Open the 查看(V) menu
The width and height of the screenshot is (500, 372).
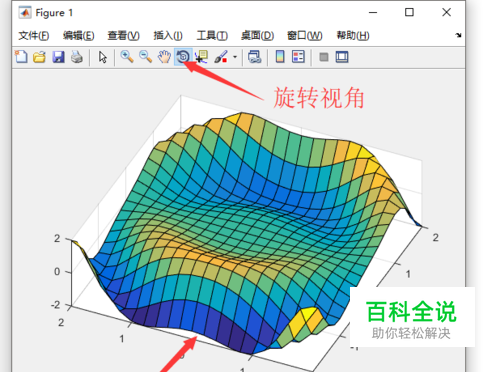point(123,35)
